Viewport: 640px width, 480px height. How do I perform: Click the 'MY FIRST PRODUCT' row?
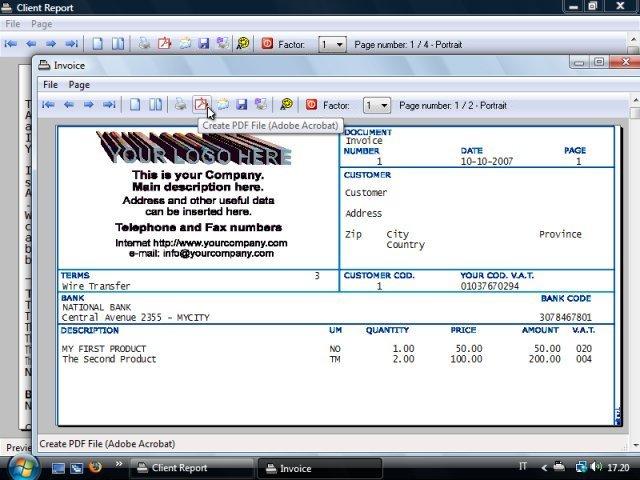104,349
